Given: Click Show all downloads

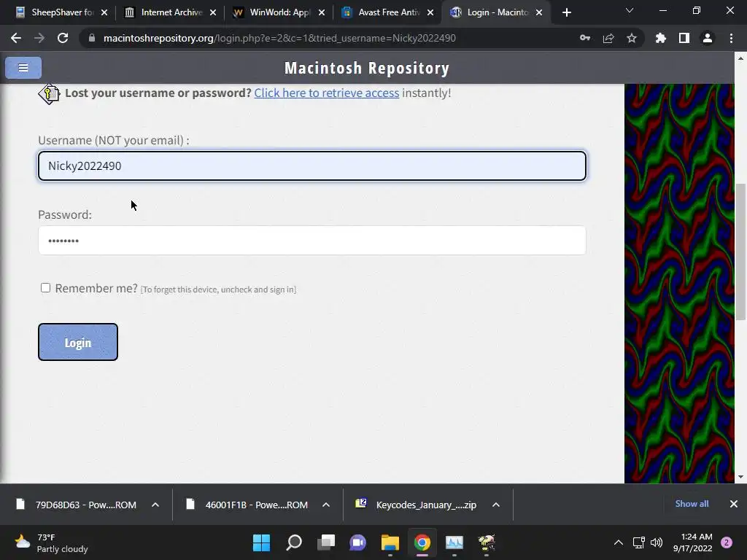Looking at the screenshot, I should (x=692, y=504).
